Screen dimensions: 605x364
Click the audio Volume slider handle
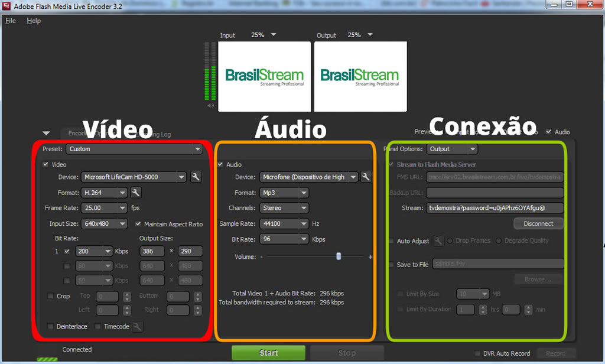coord(339,256)
